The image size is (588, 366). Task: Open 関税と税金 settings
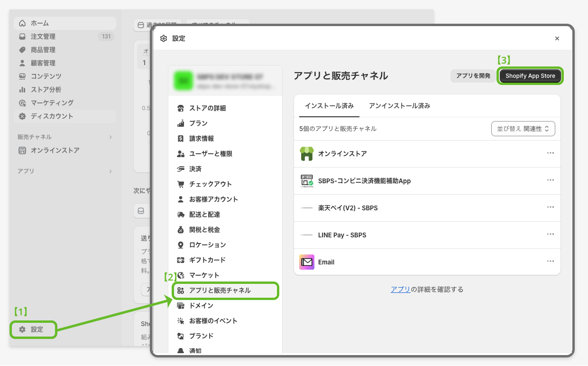225,230
